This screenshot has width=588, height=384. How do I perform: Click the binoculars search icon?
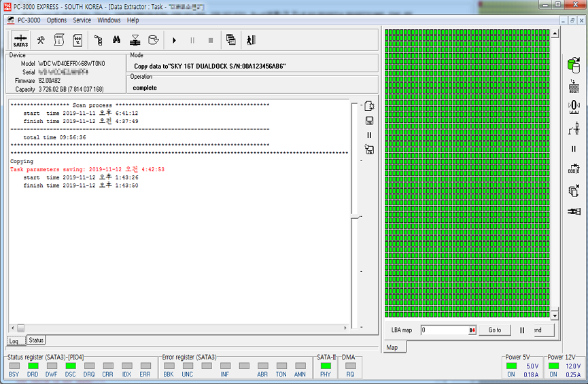[117, 39]
